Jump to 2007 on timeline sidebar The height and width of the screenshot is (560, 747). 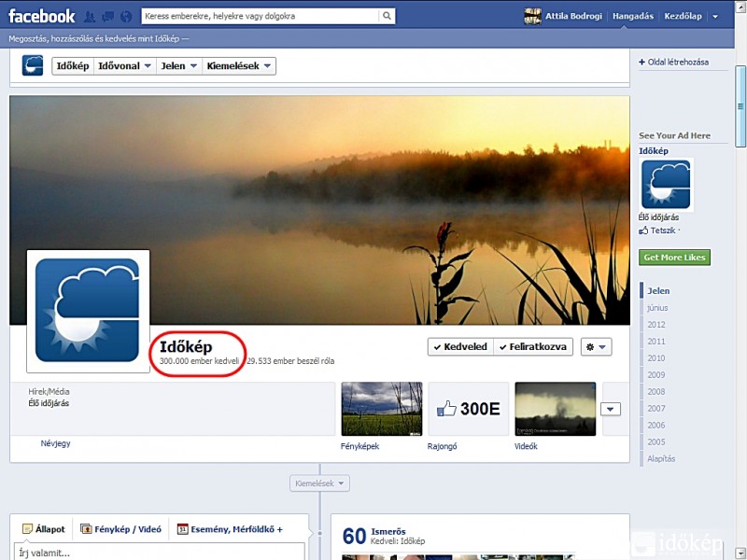[x=656, y=409]
